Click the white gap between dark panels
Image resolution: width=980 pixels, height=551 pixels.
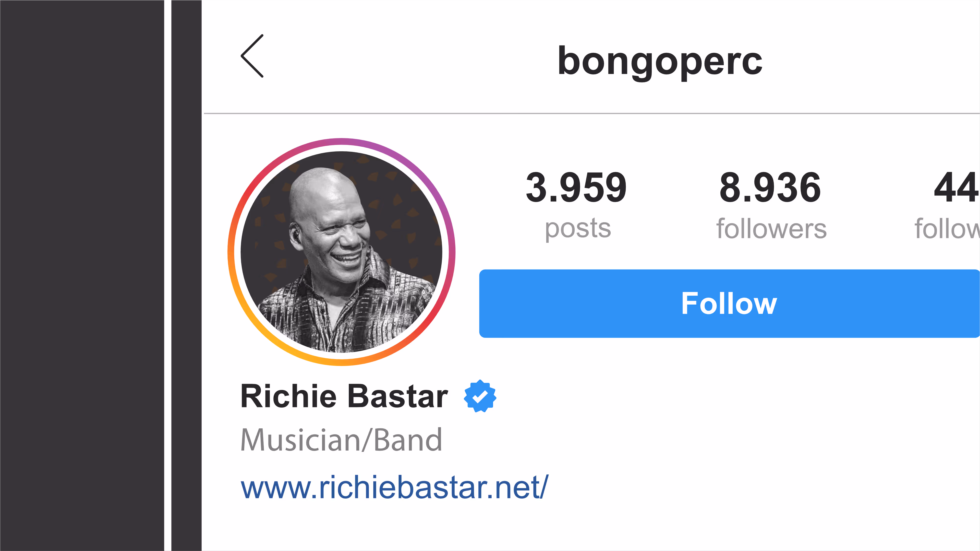click(x=168, y=275)
